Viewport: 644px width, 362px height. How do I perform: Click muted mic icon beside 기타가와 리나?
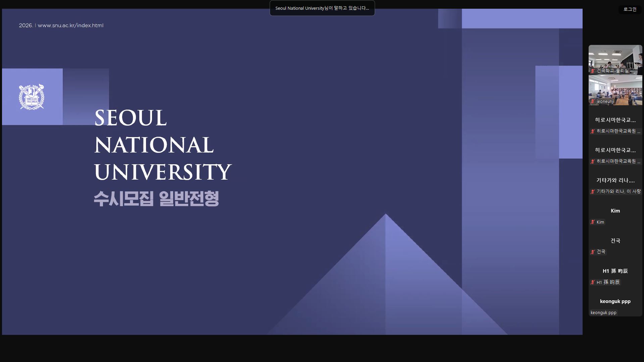(593, 191)
